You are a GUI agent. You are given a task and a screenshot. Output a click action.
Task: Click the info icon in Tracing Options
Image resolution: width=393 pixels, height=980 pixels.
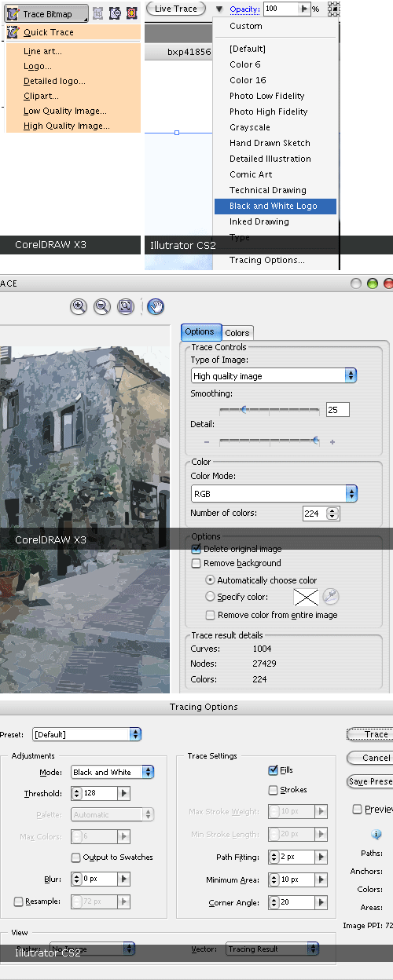coord(376,834)
